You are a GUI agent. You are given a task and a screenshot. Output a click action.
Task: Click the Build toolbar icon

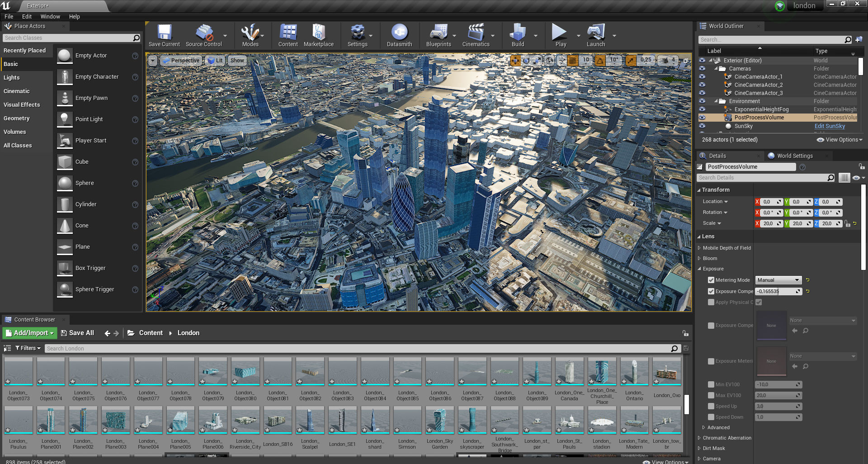coord(518,35)
